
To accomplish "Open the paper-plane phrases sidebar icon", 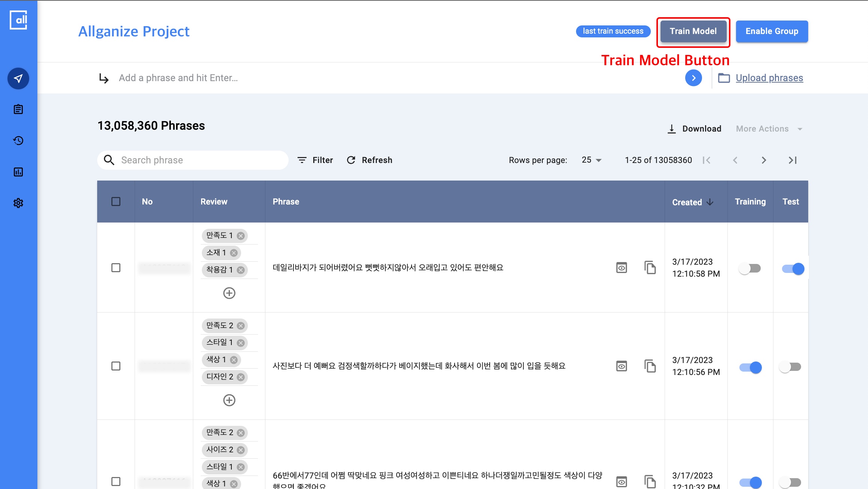I will (18, 79).
